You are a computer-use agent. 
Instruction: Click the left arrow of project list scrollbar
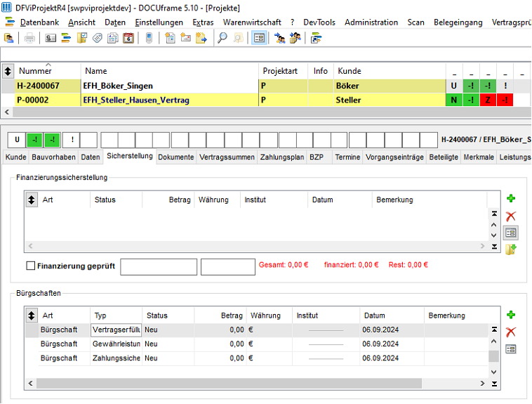7,112
